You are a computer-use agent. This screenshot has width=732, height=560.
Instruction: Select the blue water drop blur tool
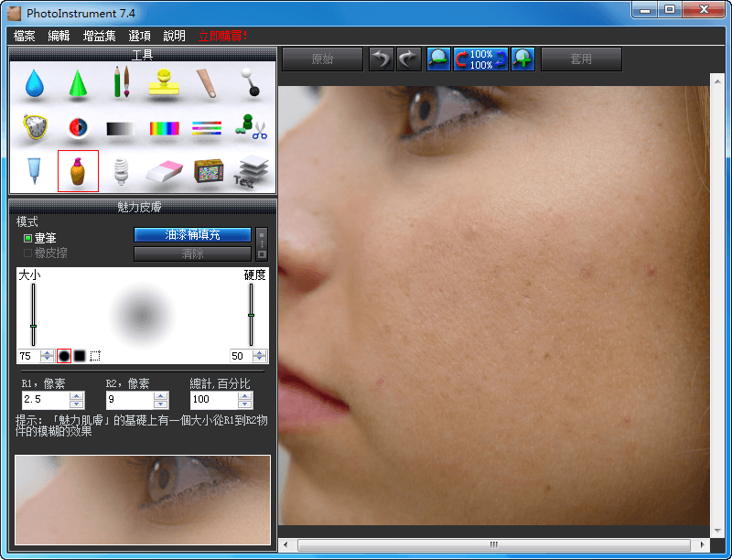(x=34, y=84)
